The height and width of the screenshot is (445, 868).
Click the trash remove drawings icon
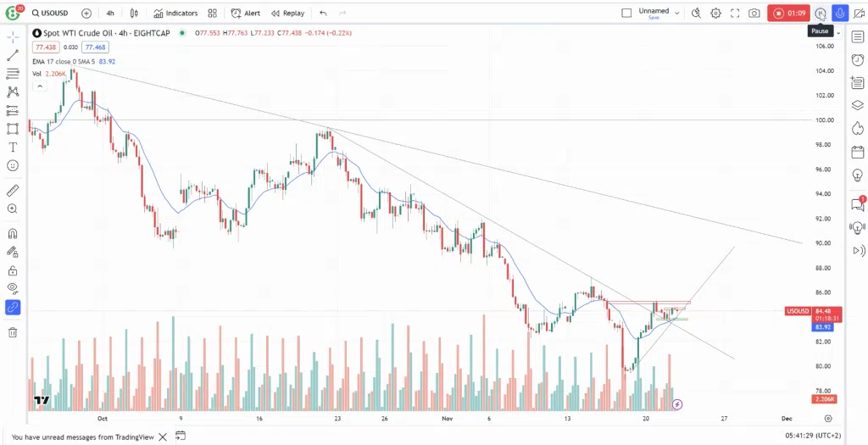click(x=13, y=332)
